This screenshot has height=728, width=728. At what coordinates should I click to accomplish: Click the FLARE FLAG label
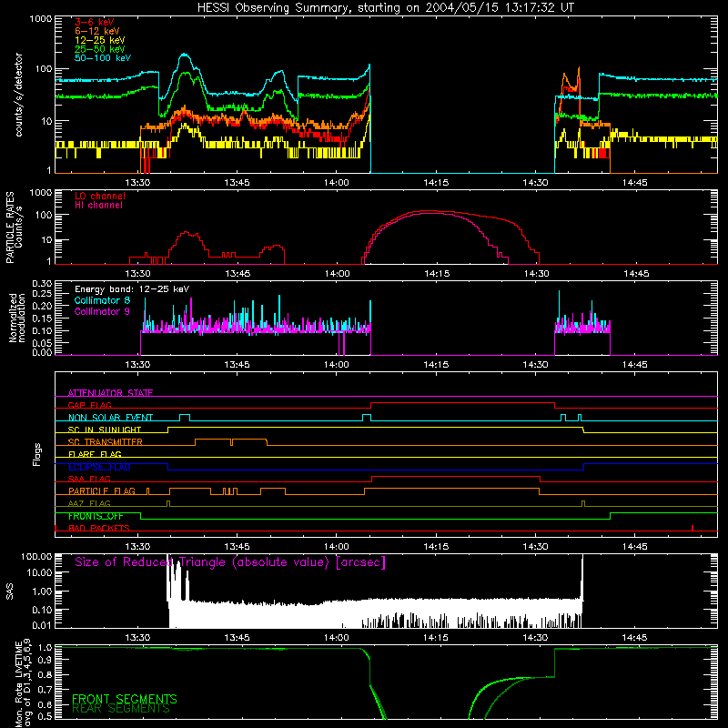(95, 454)
